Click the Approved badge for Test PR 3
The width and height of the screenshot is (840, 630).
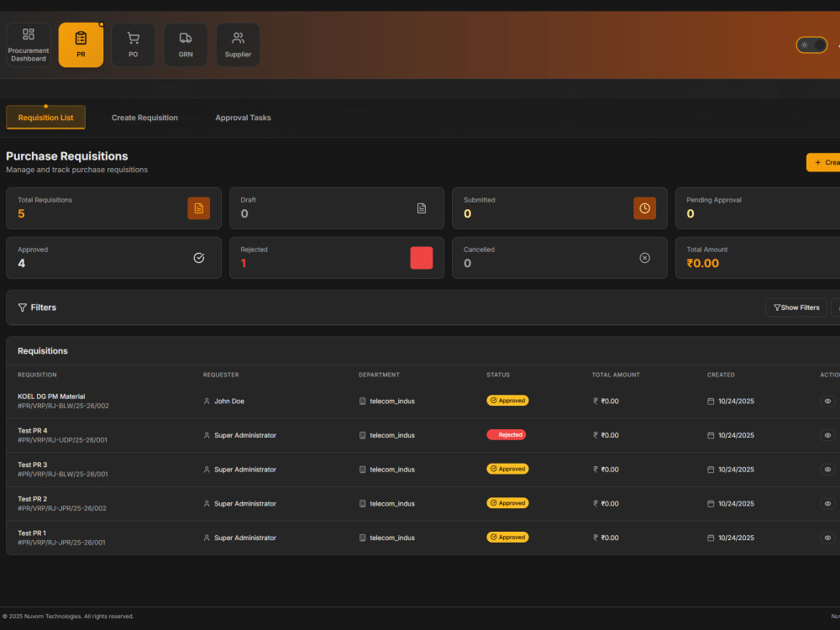tap(507, 470)
